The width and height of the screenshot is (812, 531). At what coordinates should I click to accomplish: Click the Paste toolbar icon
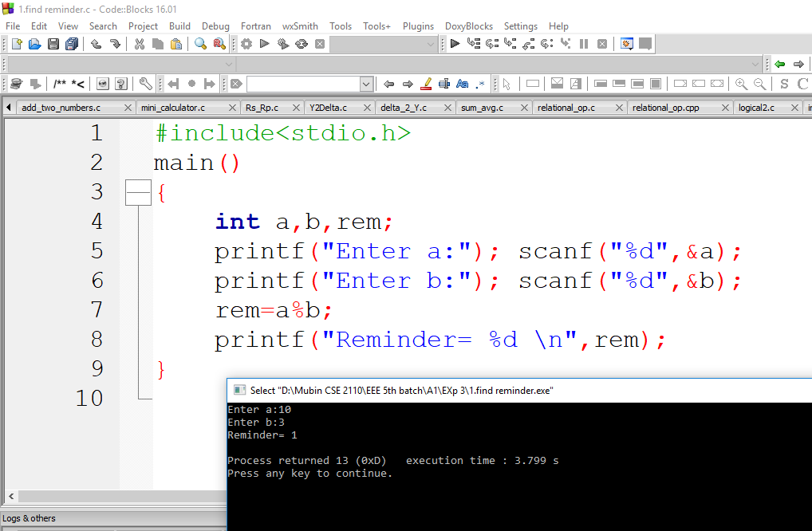(x=175, y=44)
